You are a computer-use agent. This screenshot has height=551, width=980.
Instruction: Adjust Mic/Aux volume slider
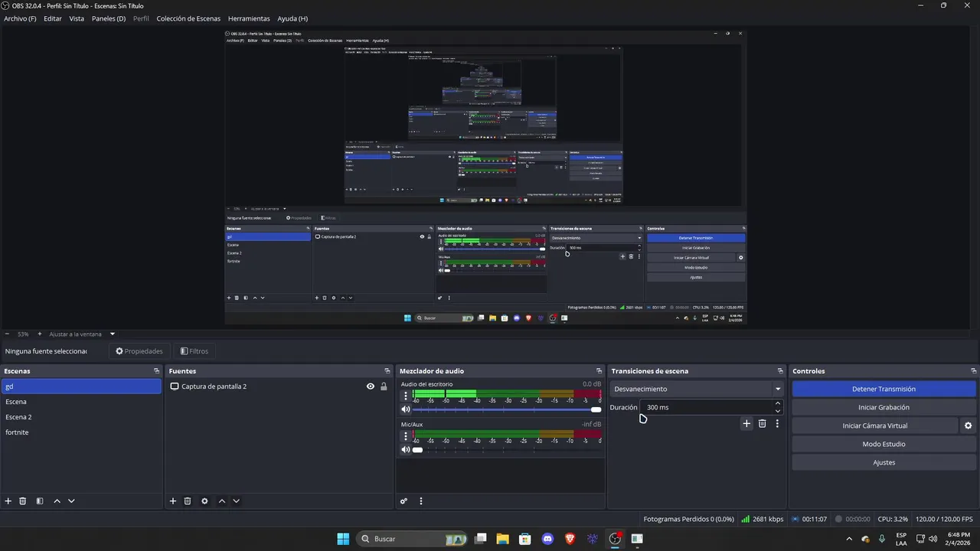(506, 449)
